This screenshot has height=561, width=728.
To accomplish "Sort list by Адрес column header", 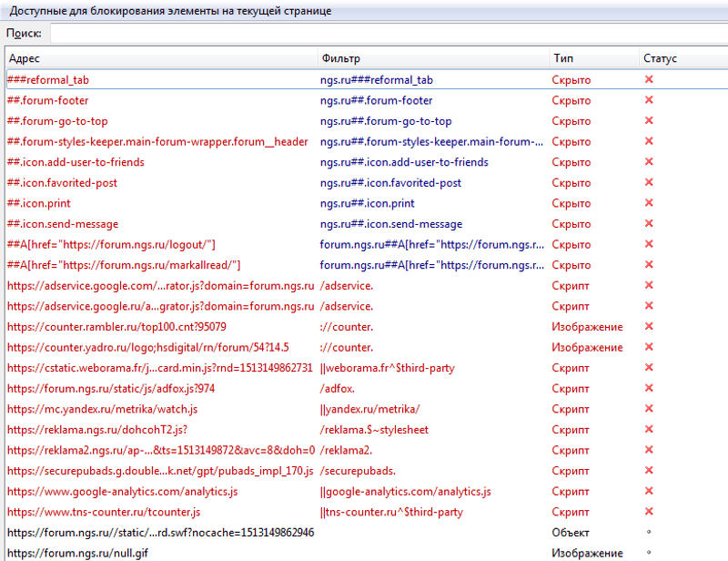I will click(159, 58).
